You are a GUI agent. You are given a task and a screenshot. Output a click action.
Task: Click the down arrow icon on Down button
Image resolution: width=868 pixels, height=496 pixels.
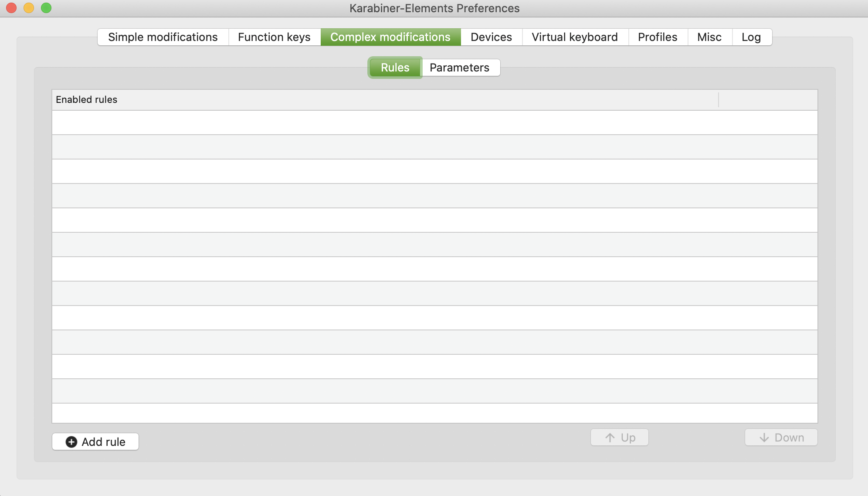click(x=764, y=437)
